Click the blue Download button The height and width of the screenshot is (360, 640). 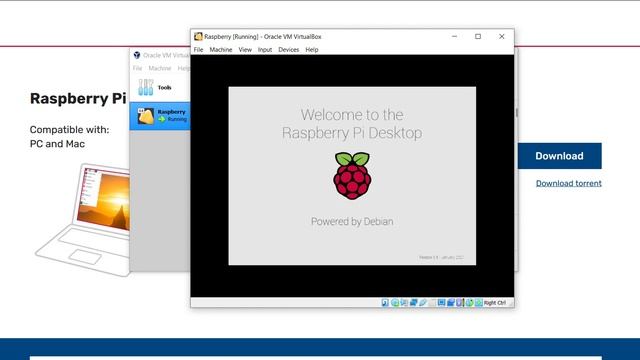tap(560, 156)
